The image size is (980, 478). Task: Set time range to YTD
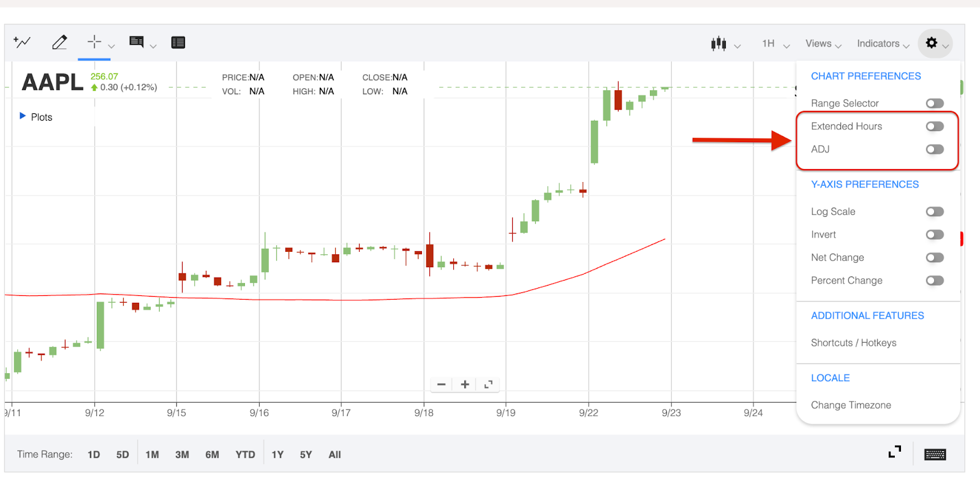[245, 455]
